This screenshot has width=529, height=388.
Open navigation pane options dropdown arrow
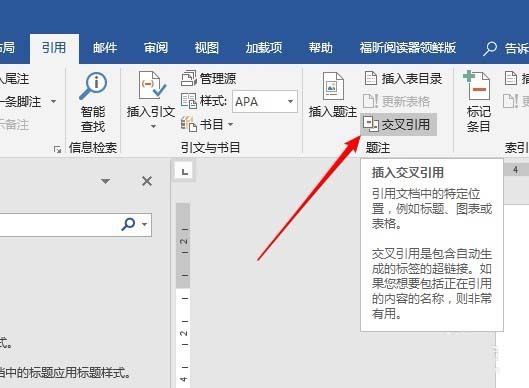[105, 182]
